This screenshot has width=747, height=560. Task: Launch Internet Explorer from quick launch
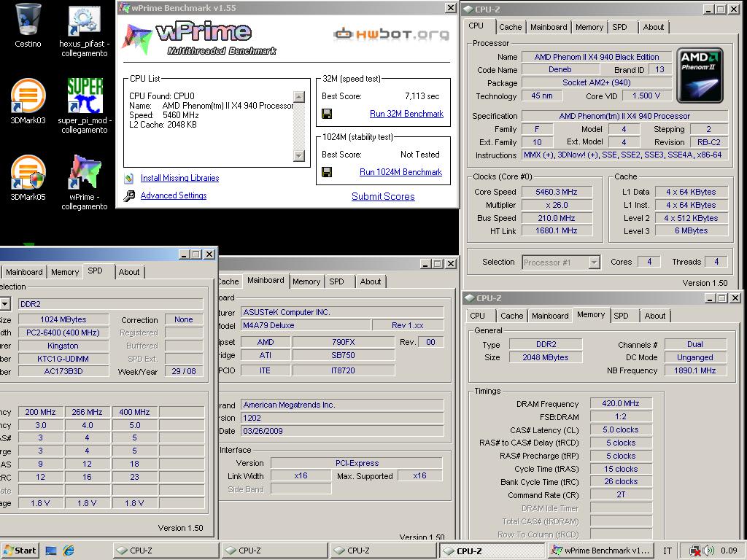click(69, 551)
